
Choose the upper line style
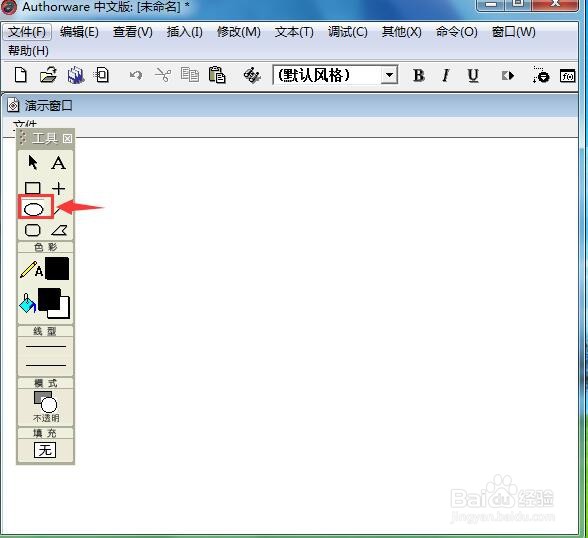[x=46, y=346]
